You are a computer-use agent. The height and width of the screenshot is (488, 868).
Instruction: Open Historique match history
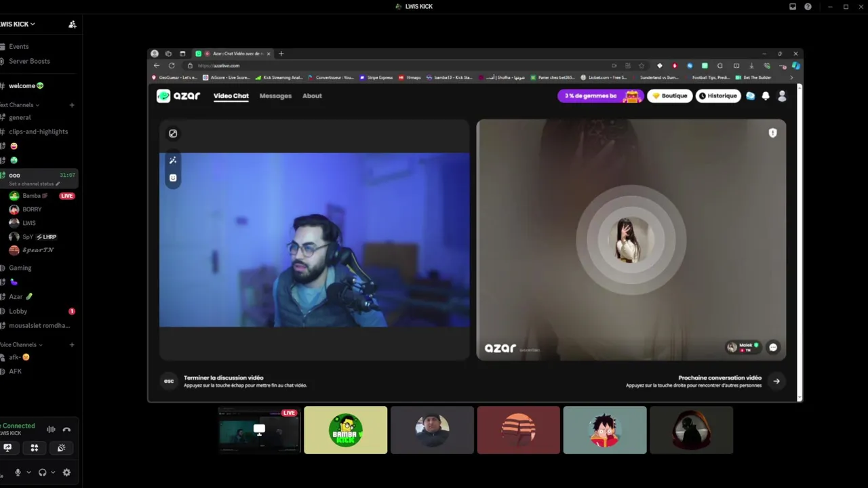718,96
